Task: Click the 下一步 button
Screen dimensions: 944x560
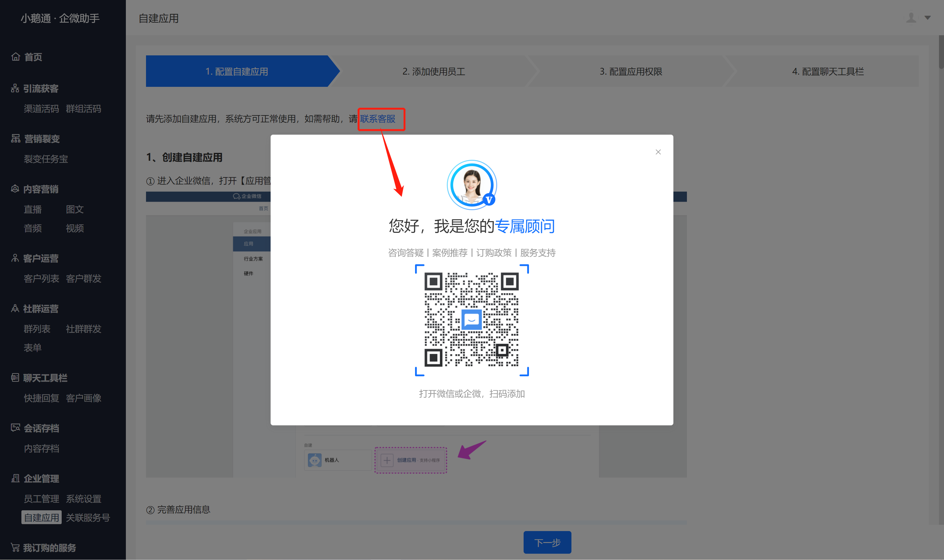Action: tap(547, 542)
